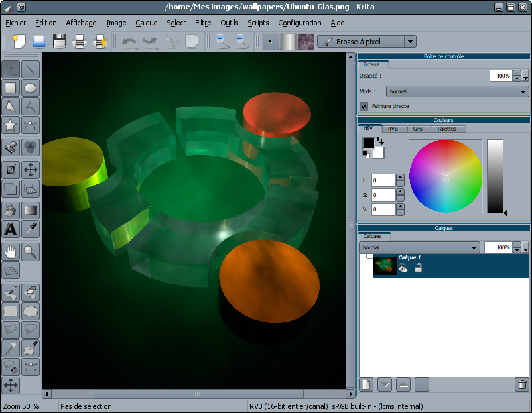532x413 pixels.
Task: Add a new layer in Calques panel
Action: pos(366,385)
